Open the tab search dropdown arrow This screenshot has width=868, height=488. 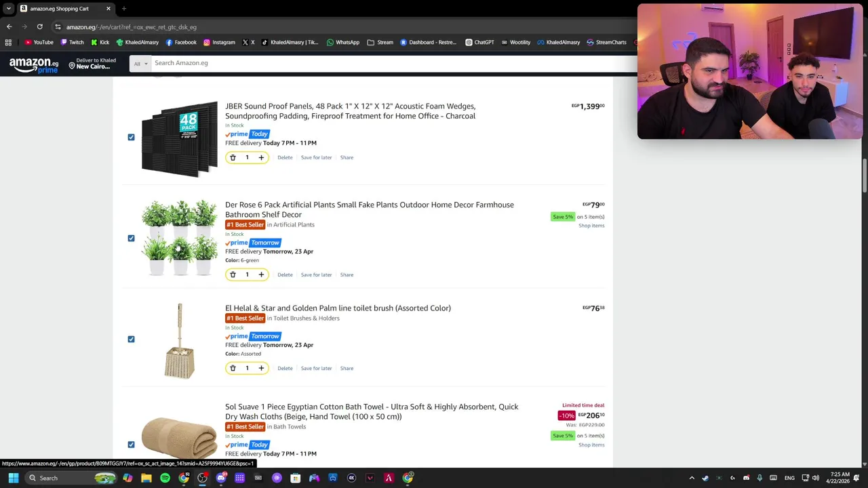pos(7,9)
